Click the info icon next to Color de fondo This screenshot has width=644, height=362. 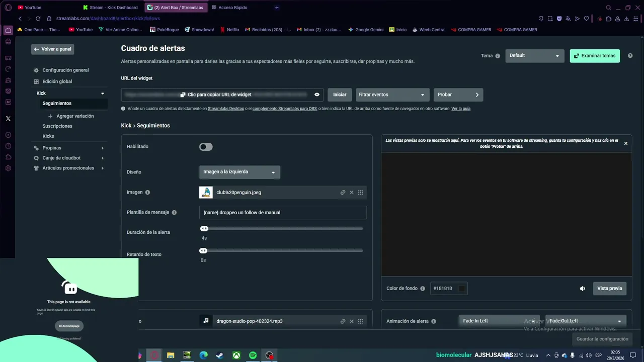[423, 289]
